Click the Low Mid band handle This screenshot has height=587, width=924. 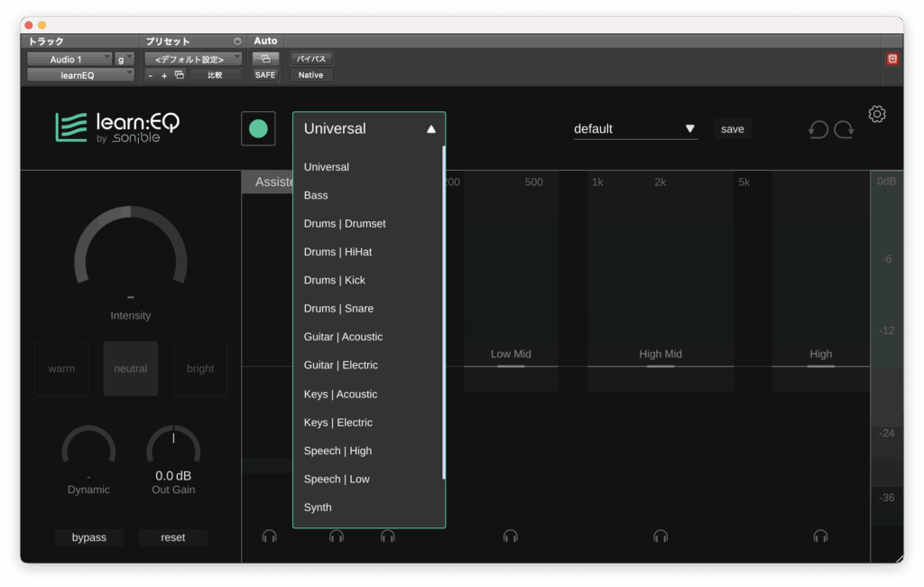[x=511, y=367]
